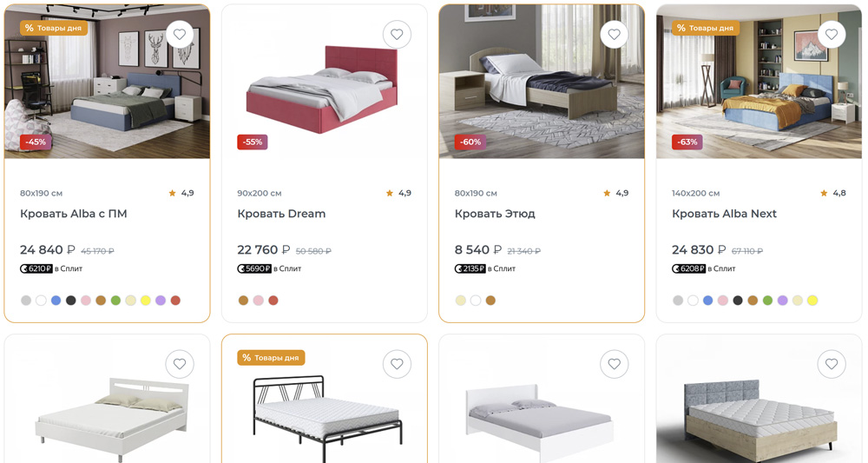
Task: Click 2135₽ в Сплит on Этюд
Action: click(x=485, y=268)
